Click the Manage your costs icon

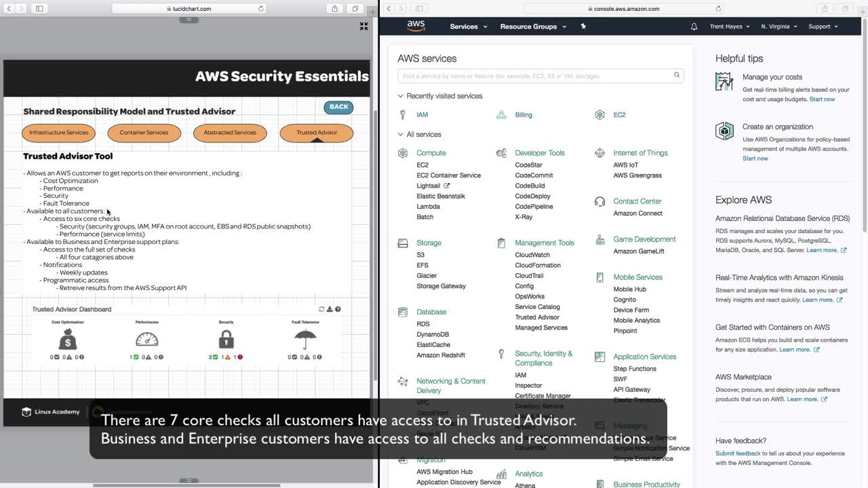click(724, 81)
